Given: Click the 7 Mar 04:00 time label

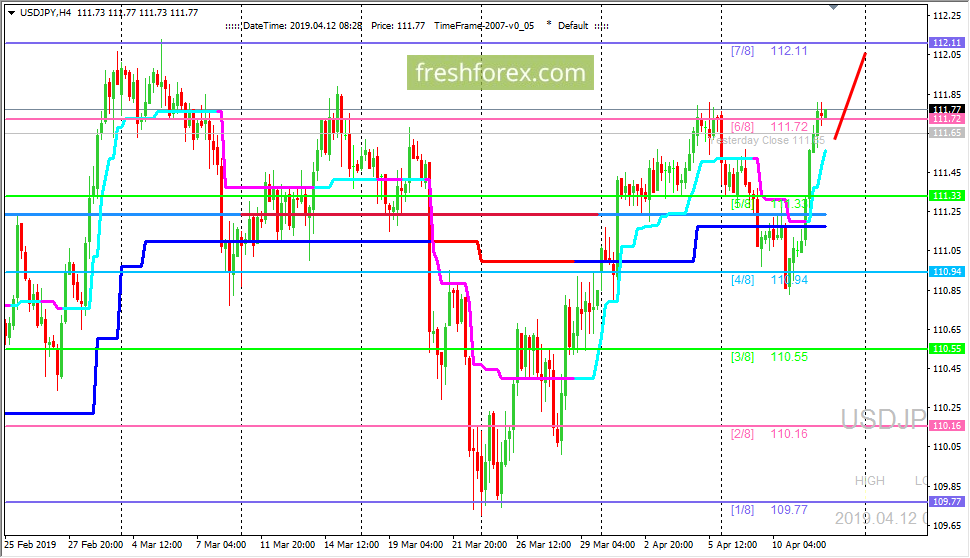Looking at the screenshot, I should point(221,545).
